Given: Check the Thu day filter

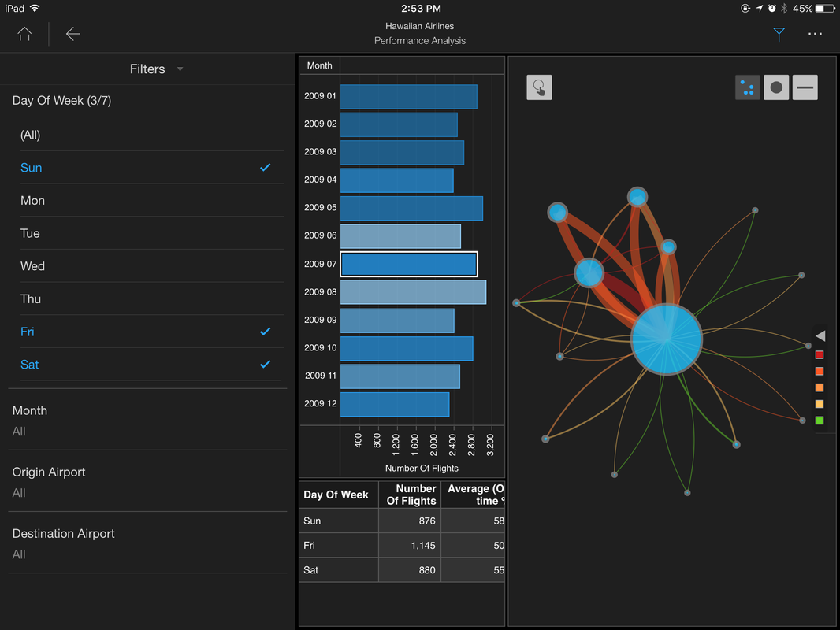Looking at the screenshot, I should point(151,298).
